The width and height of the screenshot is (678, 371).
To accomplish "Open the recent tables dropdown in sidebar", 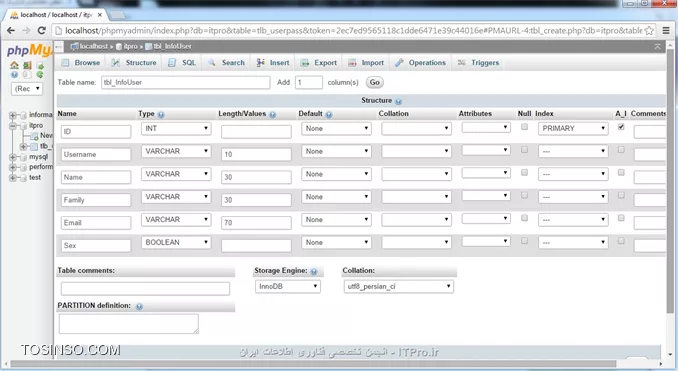I will (x=27, y=89).
